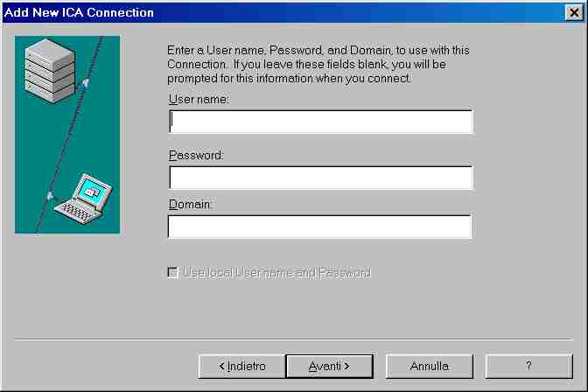The image size is (588, 392).
Task: Click the 'Password:' label
Action: point(197,155)
